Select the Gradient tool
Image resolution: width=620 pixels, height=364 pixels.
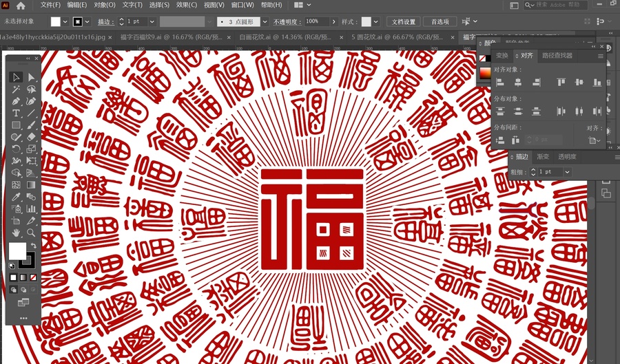(x=31, y=185)
